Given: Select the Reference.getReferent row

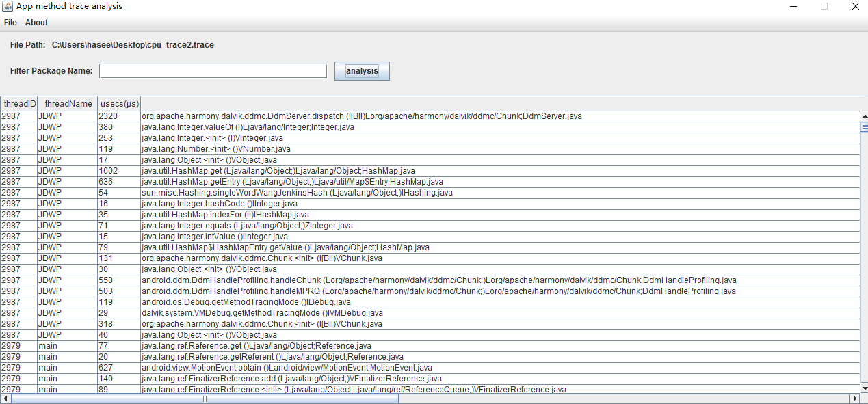Looking at the screenshot, I should [430, 357].
